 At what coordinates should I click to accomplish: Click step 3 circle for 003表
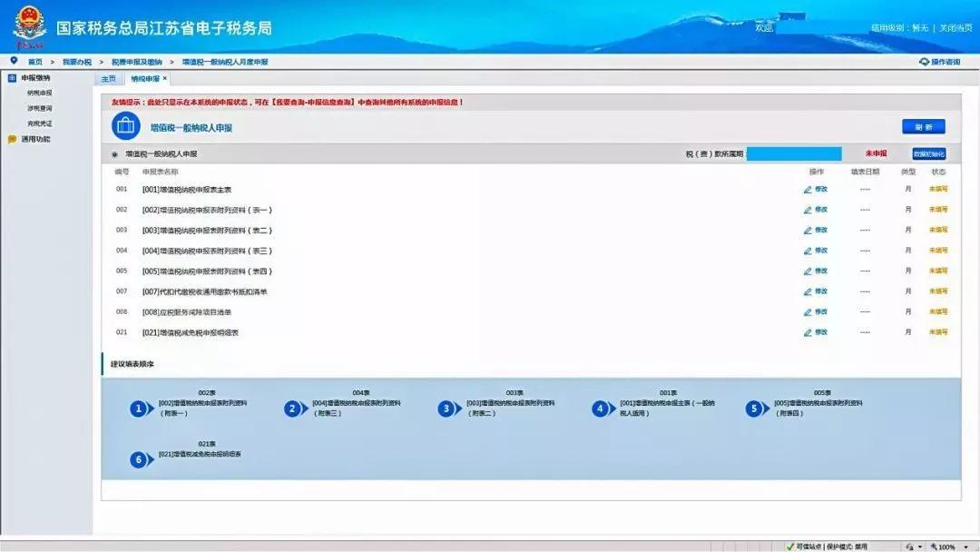pos(446,409)
